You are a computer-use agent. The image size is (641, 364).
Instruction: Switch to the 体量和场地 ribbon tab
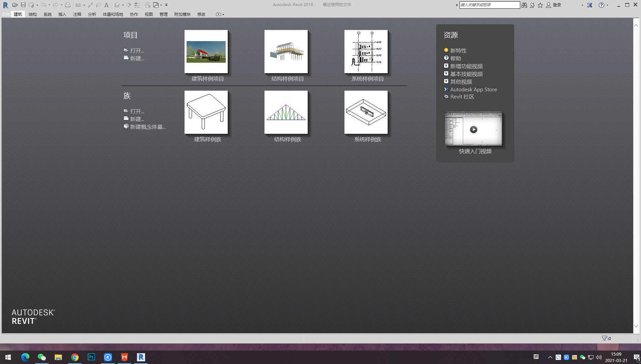tap(113, 14)
